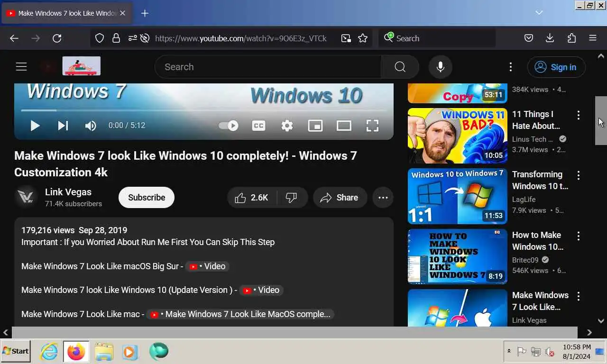Click the YouTube logo doodle

[x=81, y=66]
